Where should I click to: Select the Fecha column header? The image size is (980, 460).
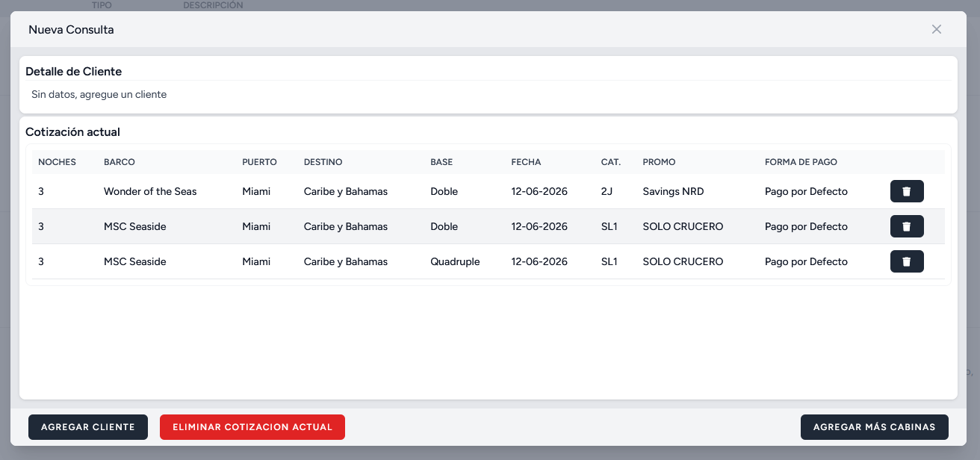pyautogui.click(x=526, y=162)
